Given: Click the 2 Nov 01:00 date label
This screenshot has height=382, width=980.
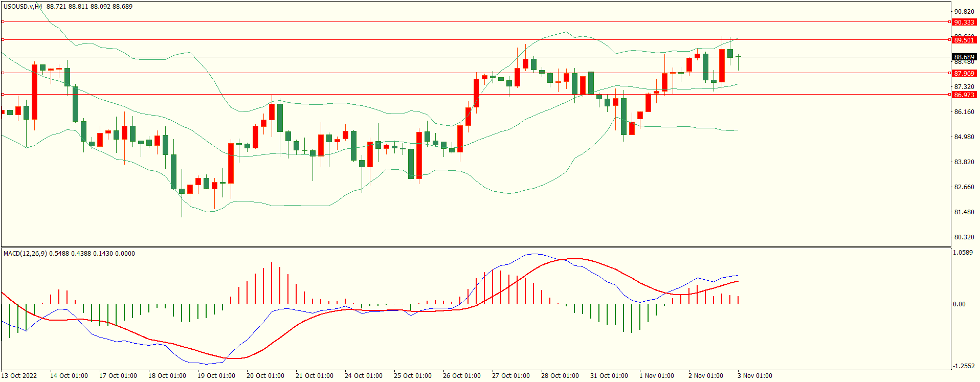Looking at the screenshot, I should coord(705,376).
